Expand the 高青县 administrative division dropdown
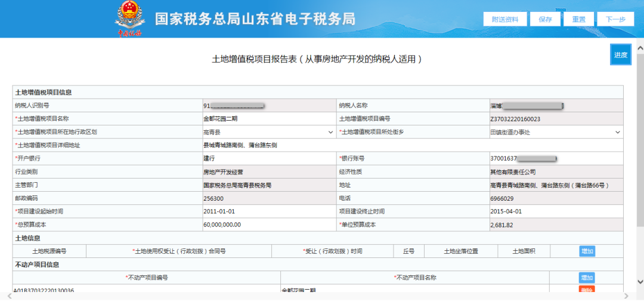The image size is (644, 301). [267, 132]
